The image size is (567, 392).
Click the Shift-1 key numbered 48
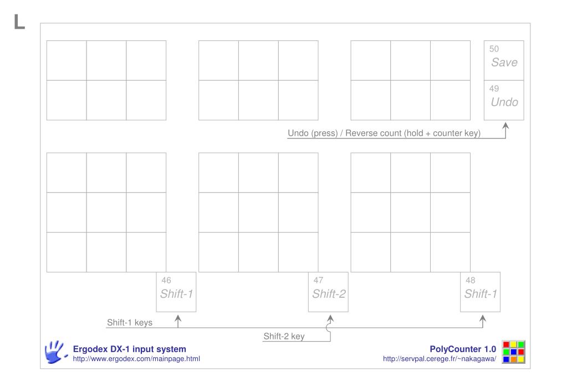tap(480, 292)
